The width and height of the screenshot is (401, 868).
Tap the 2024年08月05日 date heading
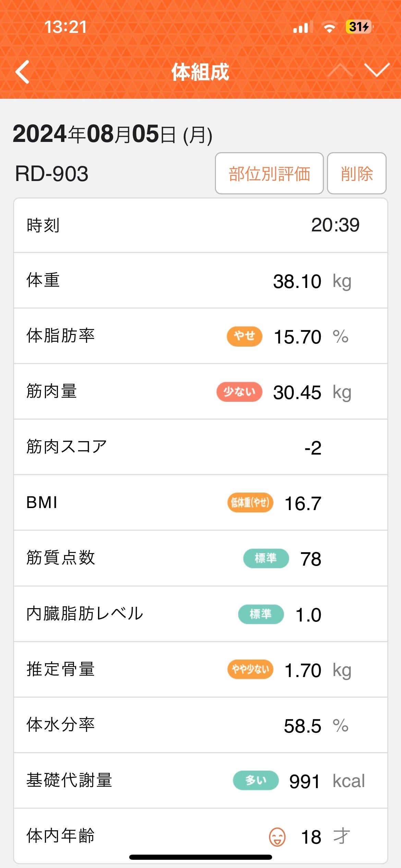click(112, 134)
